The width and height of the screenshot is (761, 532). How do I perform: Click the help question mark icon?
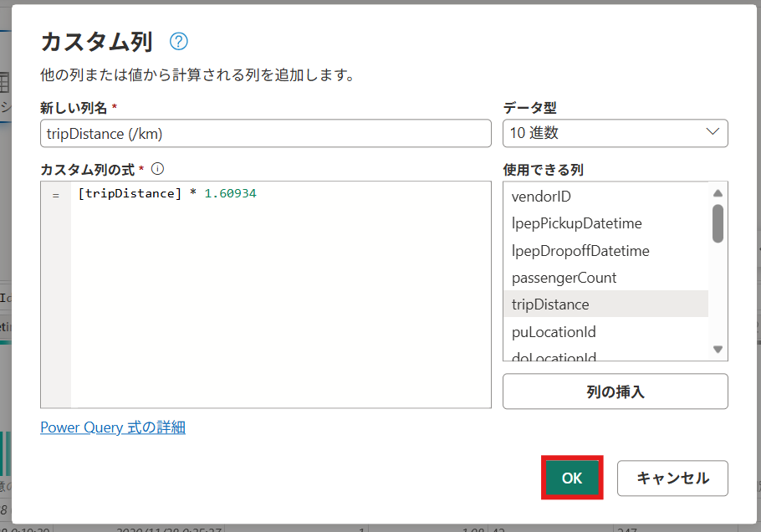pyautogui.click(x=179, y=42)
